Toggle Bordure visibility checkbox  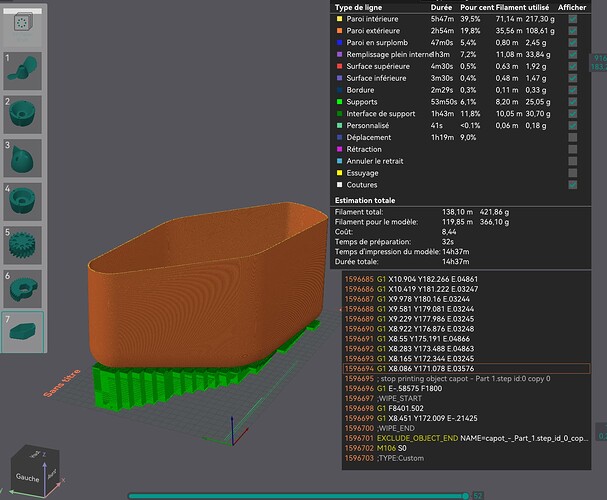[x=573, y=90]
